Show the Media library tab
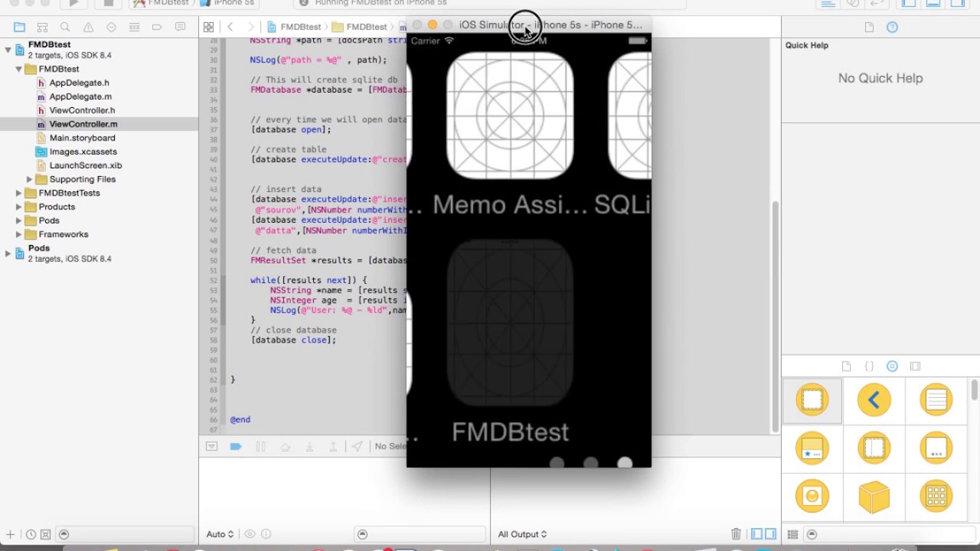980x551 pixels. (x=915, y=367)
